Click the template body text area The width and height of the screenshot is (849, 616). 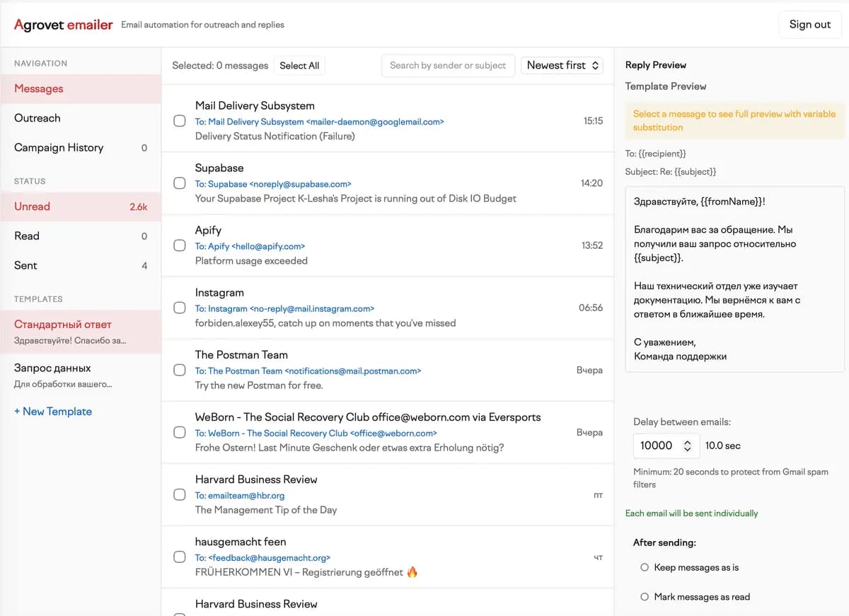pyautogui.click(x=734, y=279)
